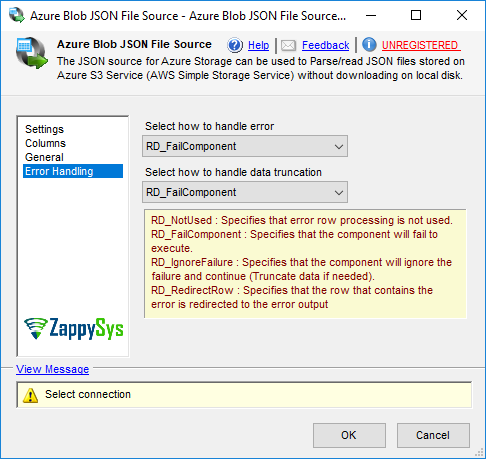486x459 pixels.
Task: Open the Help link
Action: 258,45
